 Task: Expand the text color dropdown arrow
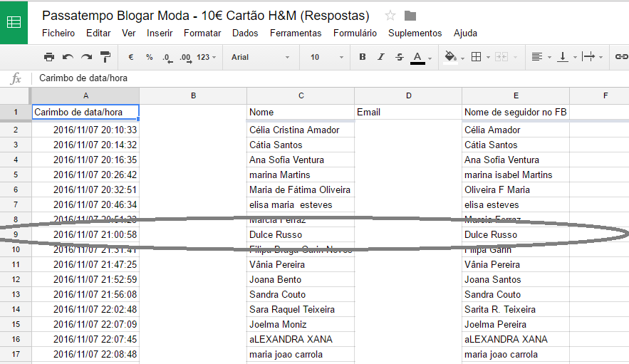pyautogui.click(x=430, y=58)
